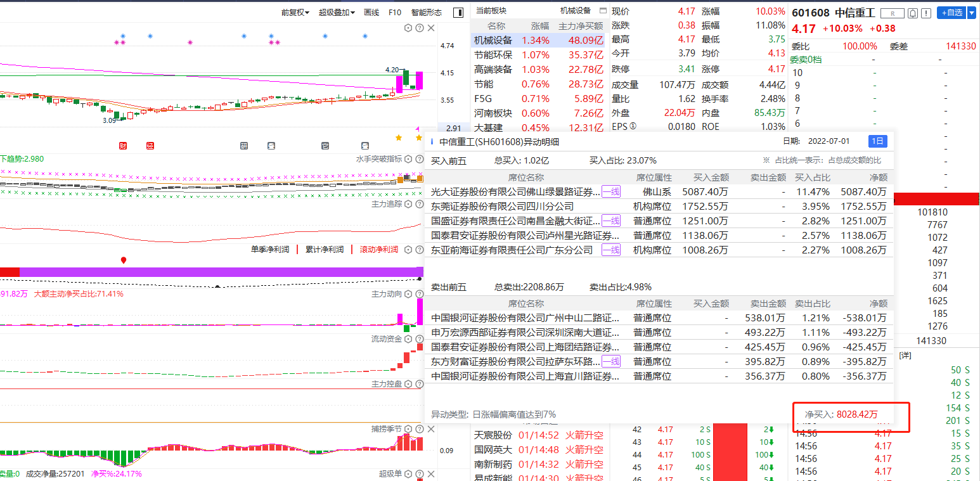Click 东莞证券股份有限公司四川分公司 seat row
The image size is (980, 481).
click(x=659, y=206)
